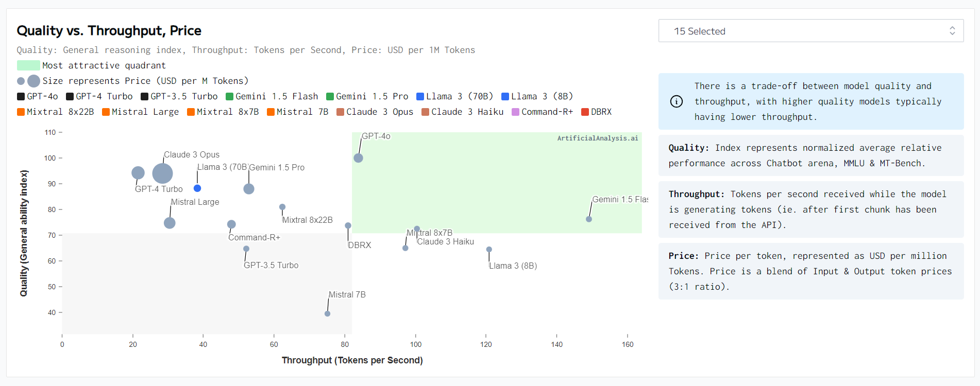Click the dropdown chevron arrows icon
Viewport: 980px width, 386px height.
coord(952,31)
